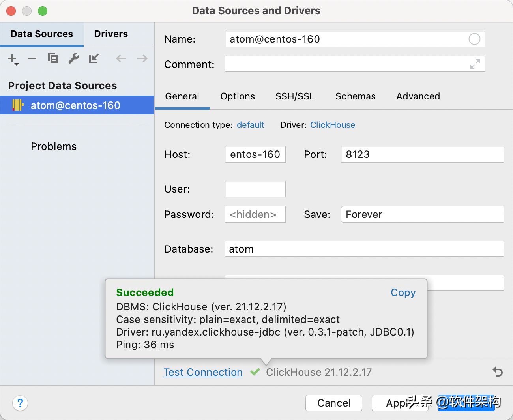Click the Cancel button
Image resolution: width=513 pixels, height=420 pixels.
pos(334,403)
